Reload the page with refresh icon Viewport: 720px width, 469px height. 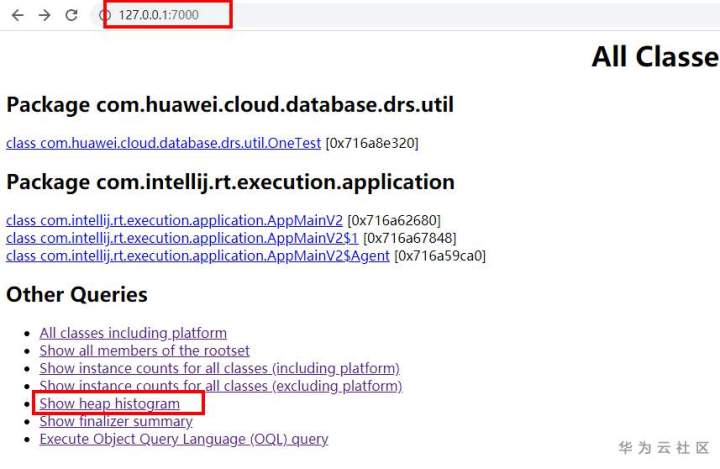click(71, 15)
